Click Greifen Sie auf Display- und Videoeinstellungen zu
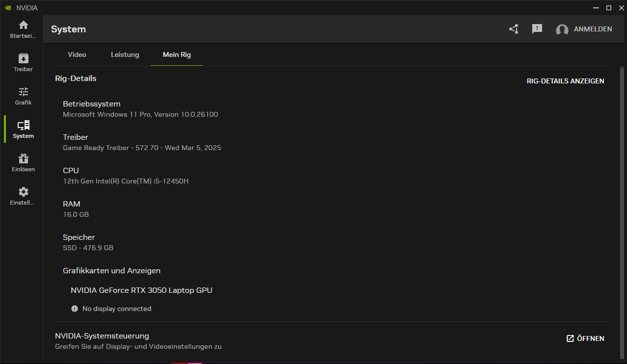This screenshot has width=627, height=364. tap(138, 346)
